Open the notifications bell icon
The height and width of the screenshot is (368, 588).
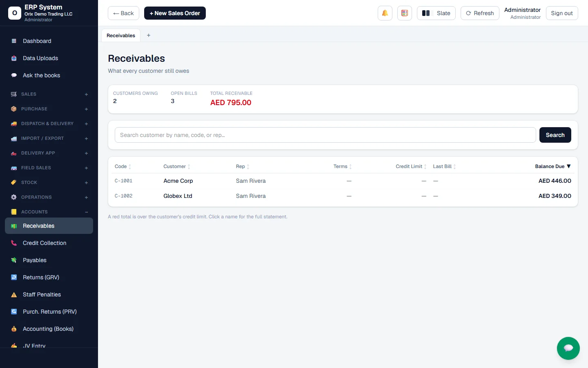(x=385, y=13)
